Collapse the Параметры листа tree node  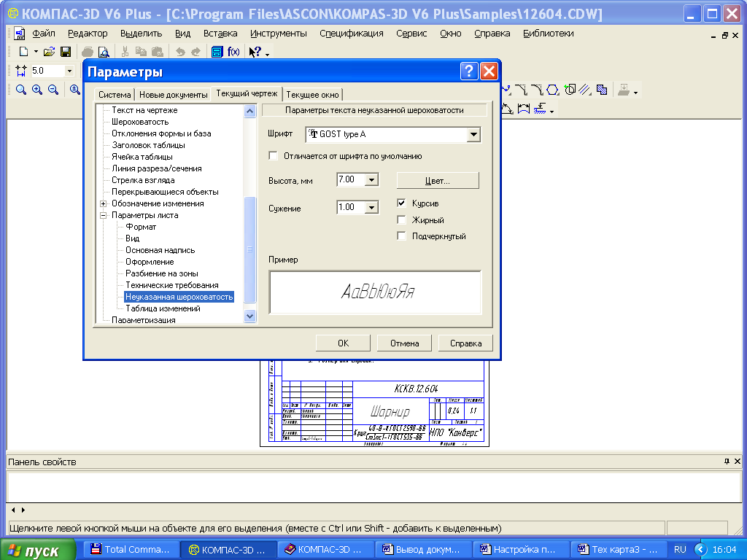pyautogui.click(x=103, y=215)
